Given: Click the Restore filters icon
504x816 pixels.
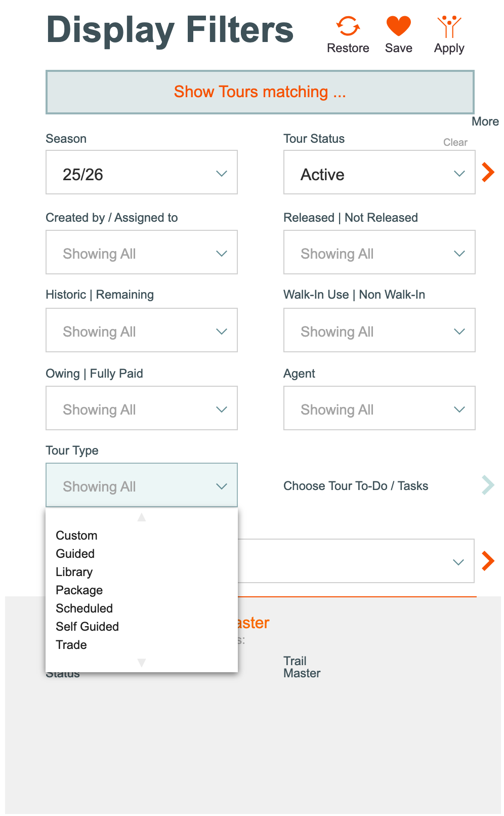Looking at the screenshot, I should click(x=348, y=26).
